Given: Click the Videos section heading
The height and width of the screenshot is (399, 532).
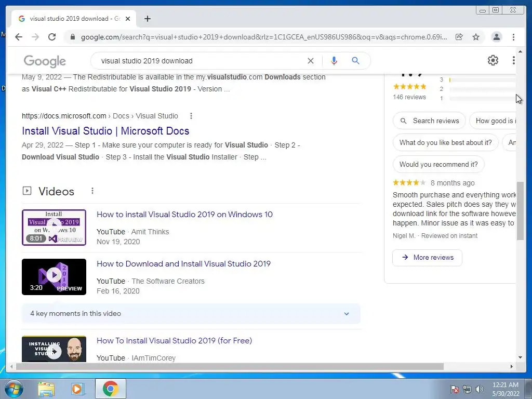Looking at the screenshot, I should click(x=56, y=191).
